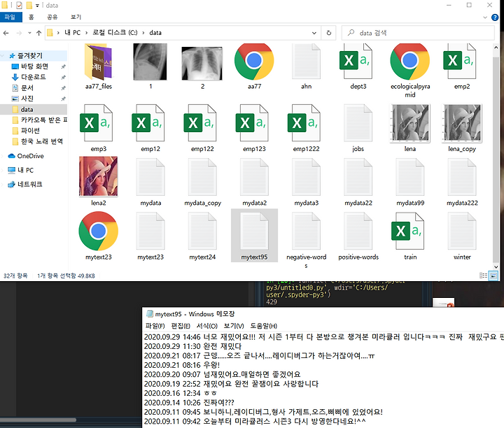The height and width of the screenshot is (428, 504).
Task: Select the mytext95 text file
Action: [254, 236]
